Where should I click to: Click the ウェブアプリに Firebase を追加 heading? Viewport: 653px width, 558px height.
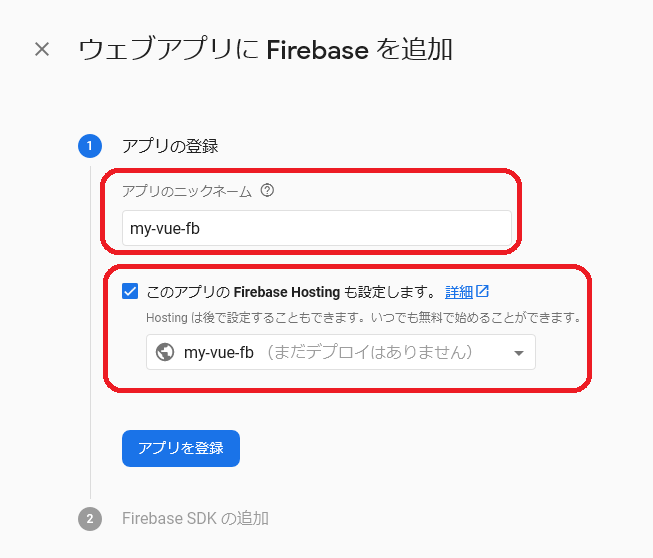coord(265,50)
